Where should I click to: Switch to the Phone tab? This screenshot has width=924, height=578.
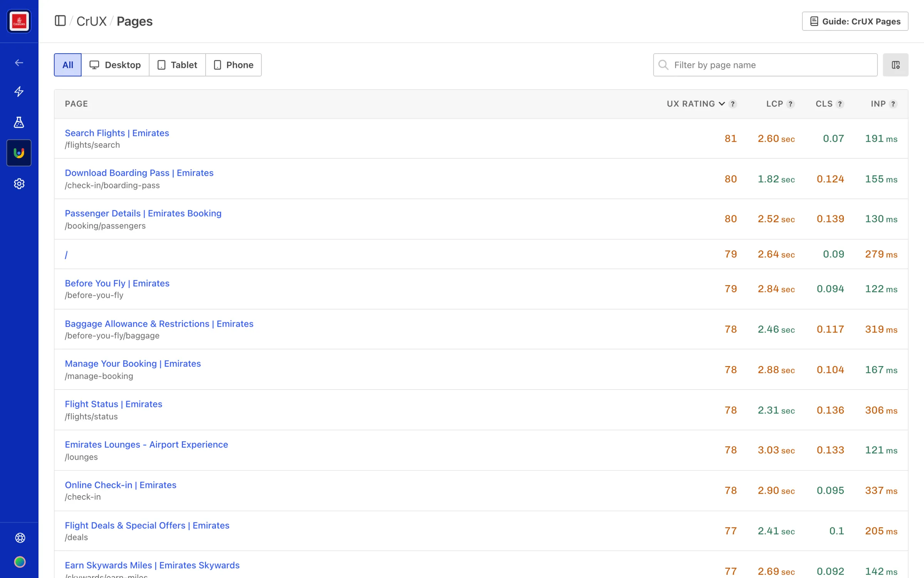coord(234,65)
